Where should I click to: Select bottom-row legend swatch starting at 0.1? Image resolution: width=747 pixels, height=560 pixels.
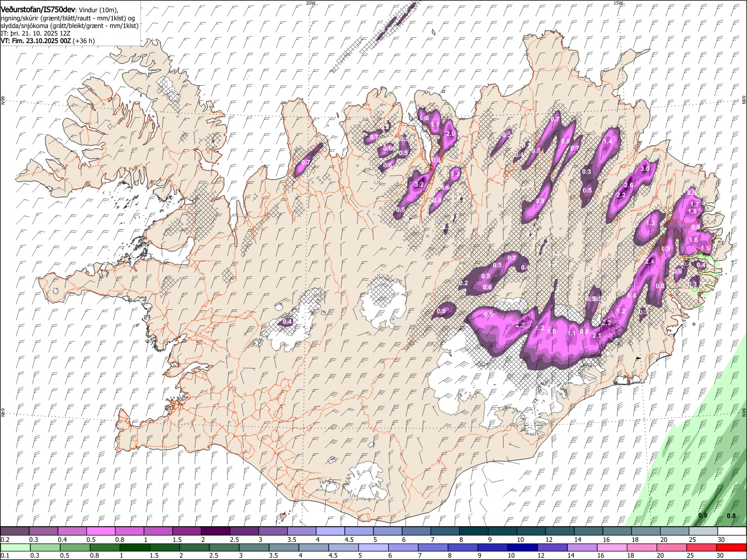pos(15,547)
